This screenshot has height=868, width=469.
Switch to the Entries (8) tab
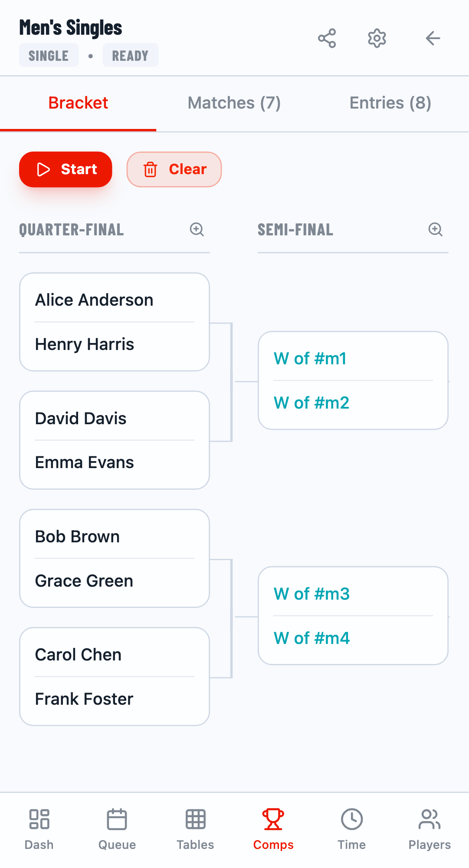click(x=390, y=103)
